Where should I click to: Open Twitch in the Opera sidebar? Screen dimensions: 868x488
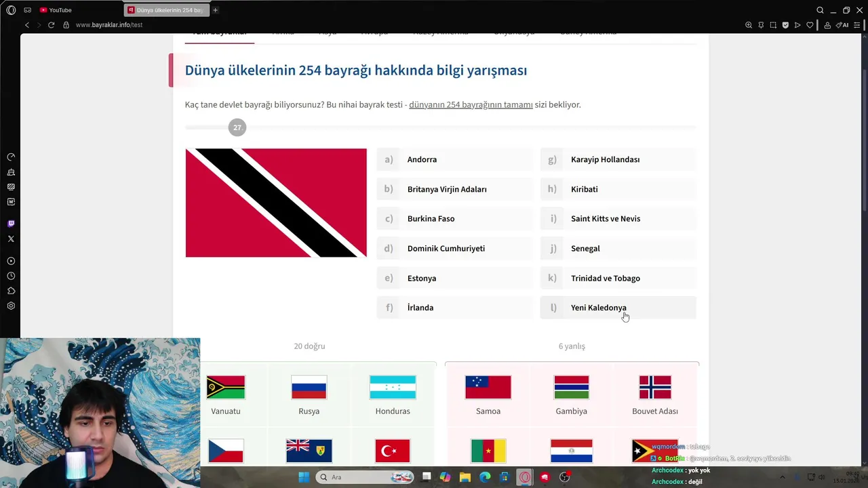tap(11, 224)
